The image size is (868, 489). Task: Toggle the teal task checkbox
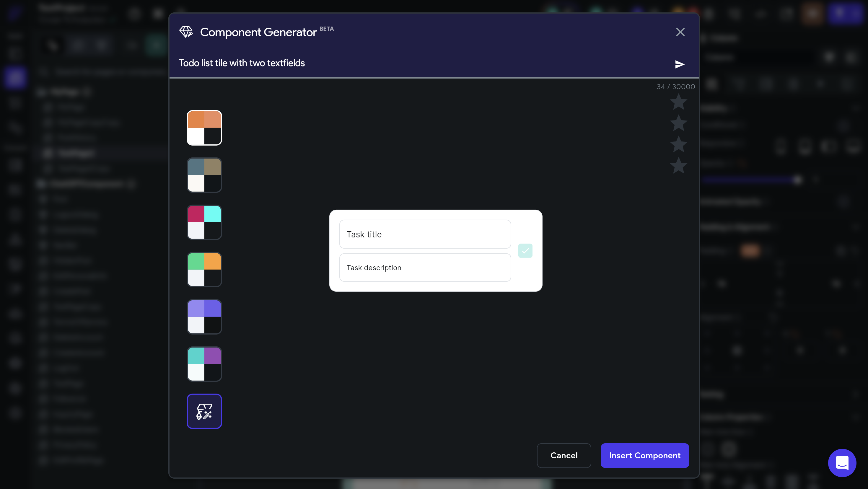coord(525,250)
